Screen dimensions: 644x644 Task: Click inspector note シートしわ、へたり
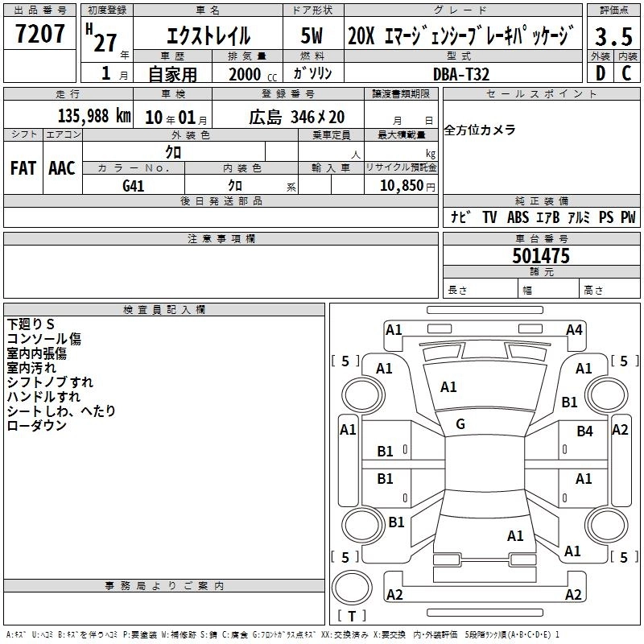[61, 411]
